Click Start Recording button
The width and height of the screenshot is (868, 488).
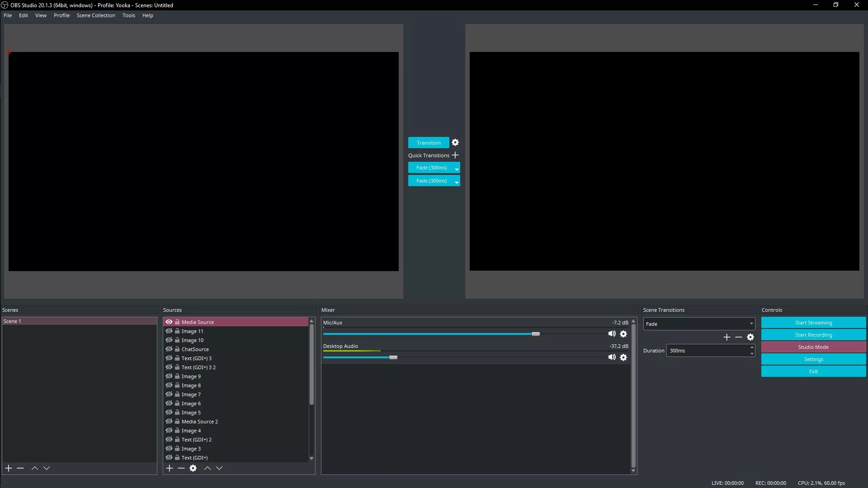point(814,334)
